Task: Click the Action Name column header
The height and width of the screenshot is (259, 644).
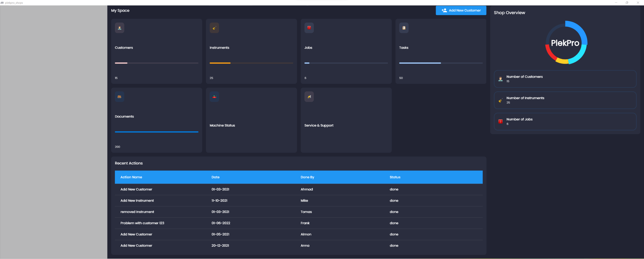Action: [131, 177]
